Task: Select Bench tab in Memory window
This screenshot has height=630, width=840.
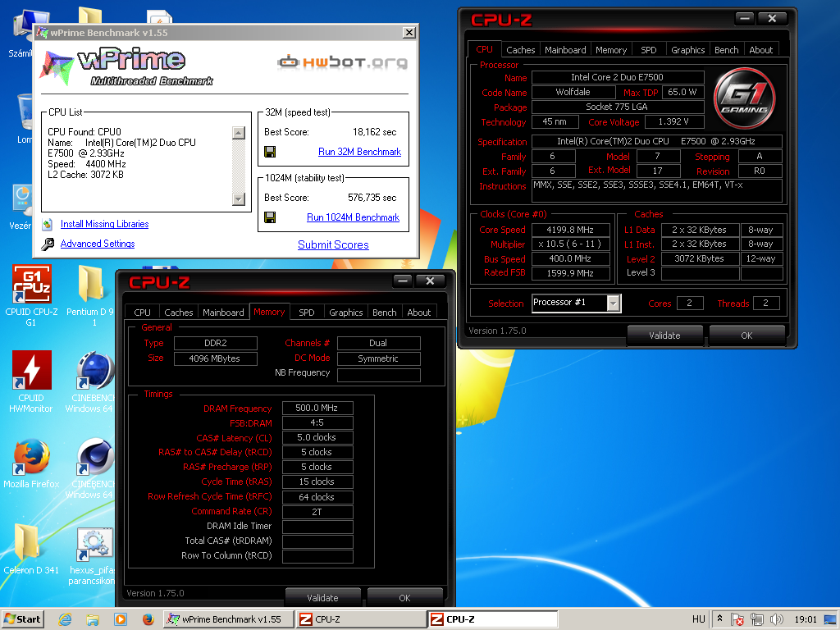Action: [x=384, y=313]
